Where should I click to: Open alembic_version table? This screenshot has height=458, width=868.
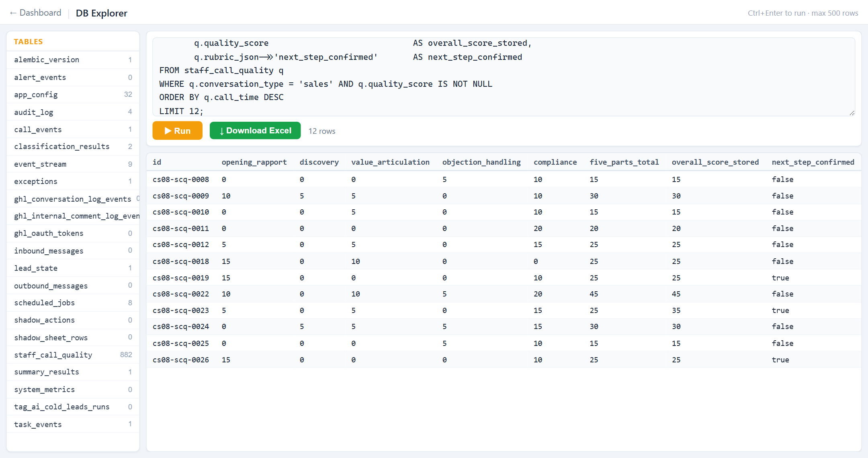[73, 60]
